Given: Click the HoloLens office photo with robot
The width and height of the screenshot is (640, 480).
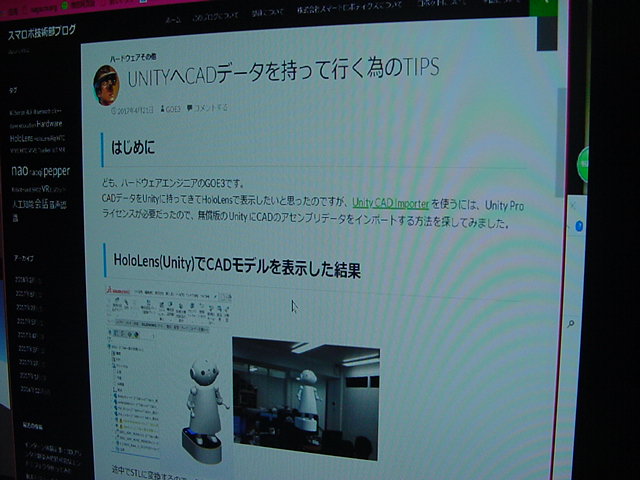Looking at the screenshot, I should (306, 398).
